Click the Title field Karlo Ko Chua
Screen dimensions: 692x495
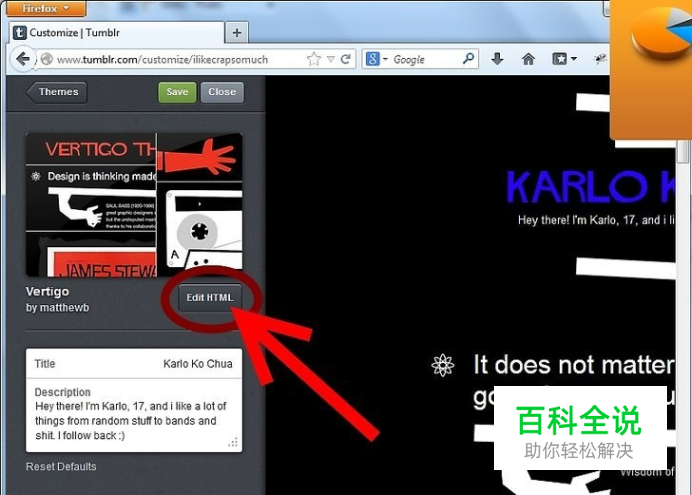point(134,364)
